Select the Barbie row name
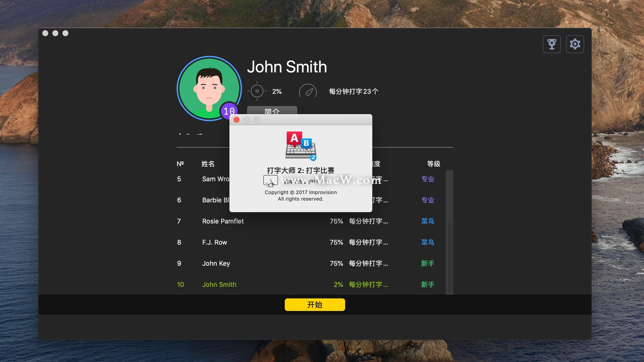644x362 pixels. coord(216,200)
